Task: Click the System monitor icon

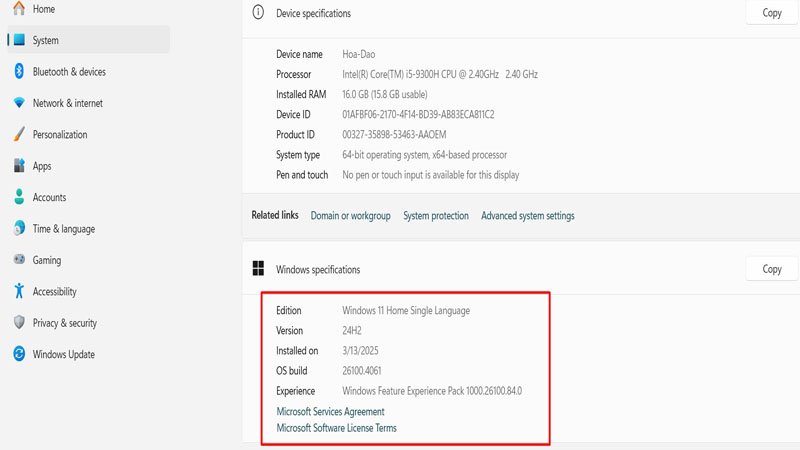Action: tap(19, 40)
